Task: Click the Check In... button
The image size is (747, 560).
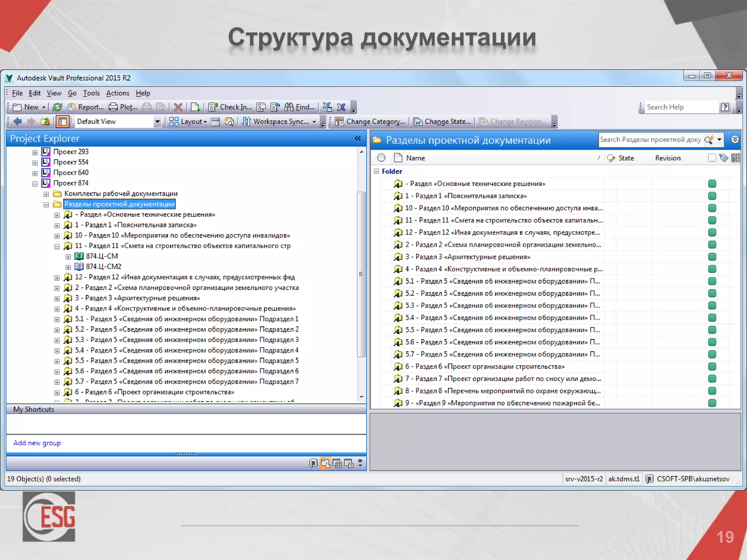Action: [x=230, y=107]
